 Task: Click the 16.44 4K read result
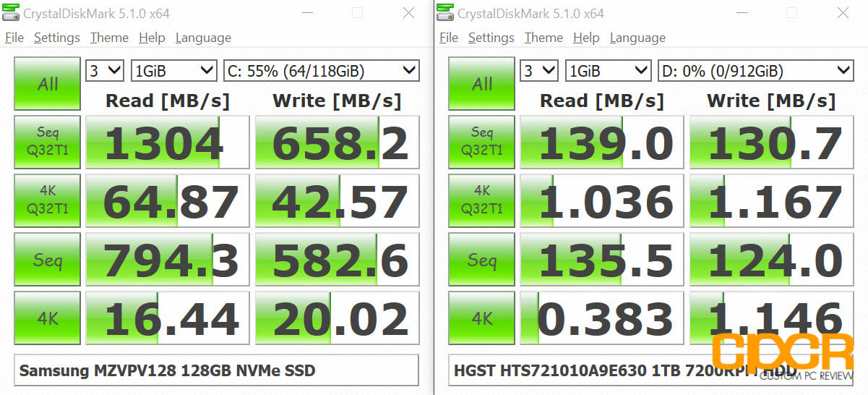(168, 317)
